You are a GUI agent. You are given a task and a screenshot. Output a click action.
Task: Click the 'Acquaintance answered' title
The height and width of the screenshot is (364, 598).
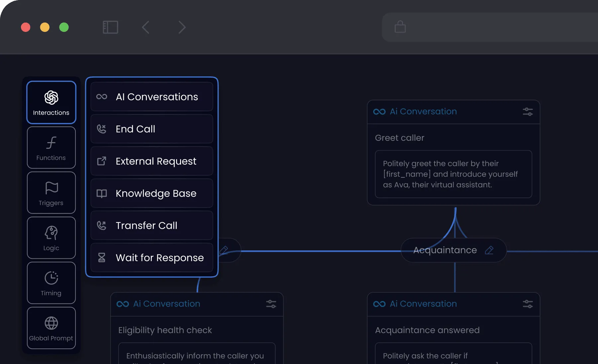click(x=427, y=330)
